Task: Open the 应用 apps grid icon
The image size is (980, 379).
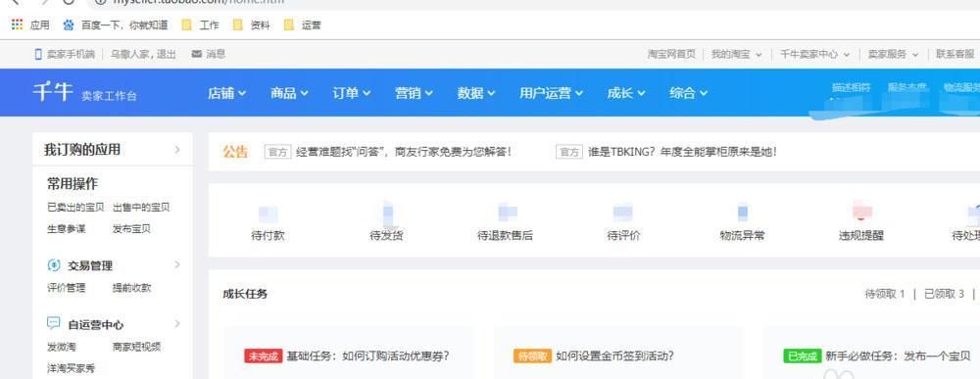Action: click(x=17, y=25)
